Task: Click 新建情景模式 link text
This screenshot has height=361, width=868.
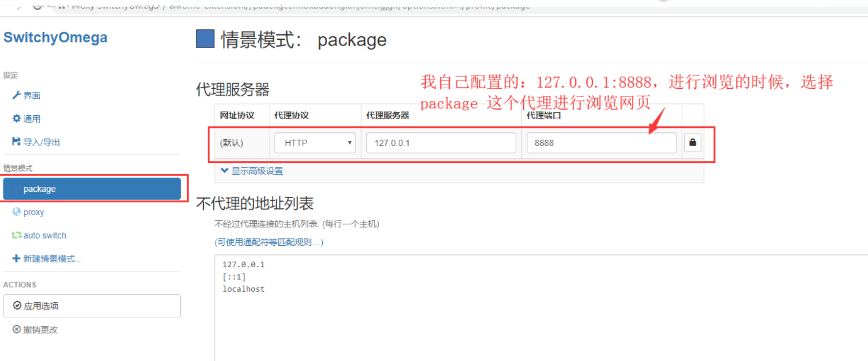Action: 53,258
